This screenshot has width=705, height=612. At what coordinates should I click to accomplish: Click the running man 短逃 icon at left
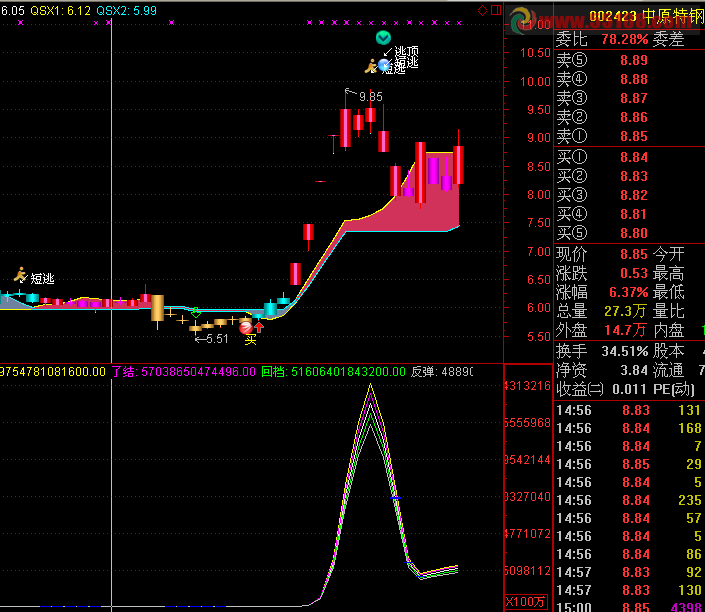tap(20, 274)
